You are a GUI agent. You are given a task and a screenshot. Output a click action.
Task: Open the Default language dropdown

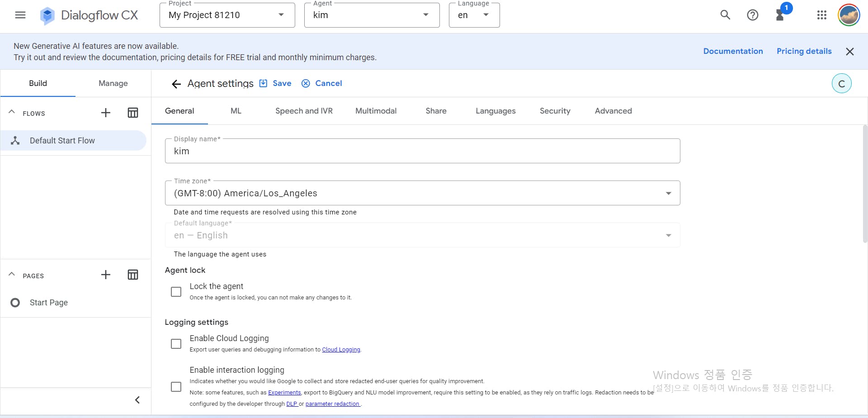coord(423,235)
